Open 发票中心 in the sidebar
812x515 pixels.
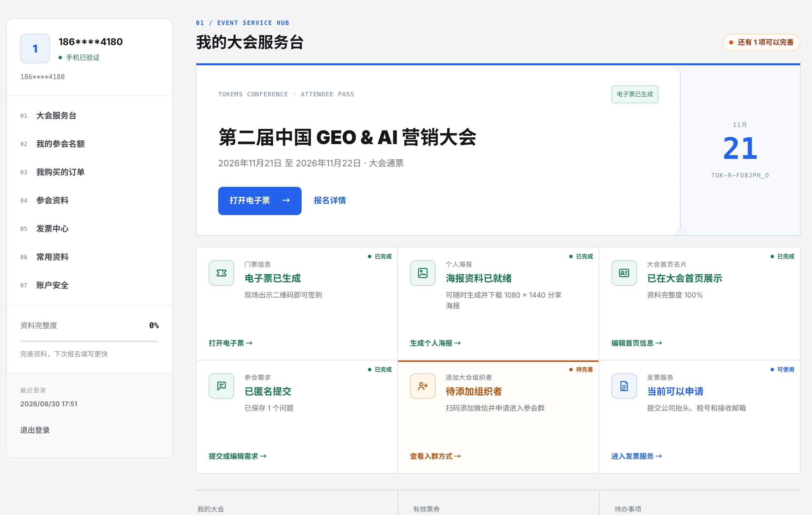89,229
